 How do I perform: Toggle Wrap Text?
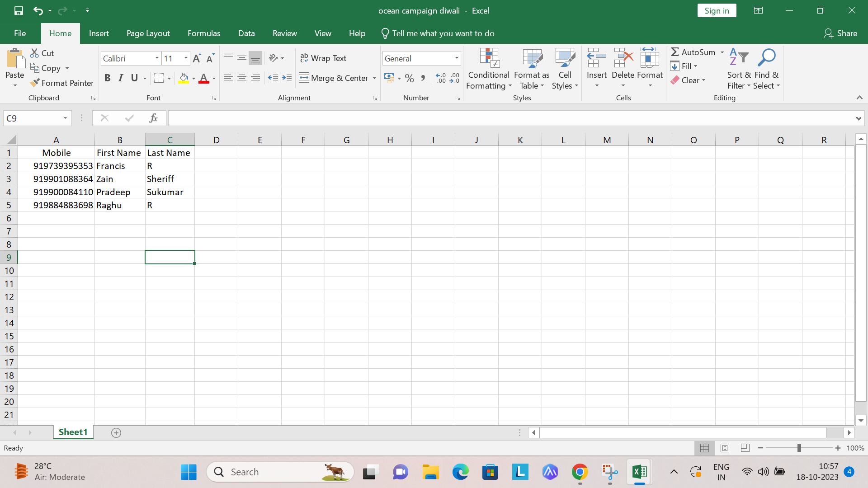pyautogui.click(x=323, y=58)
